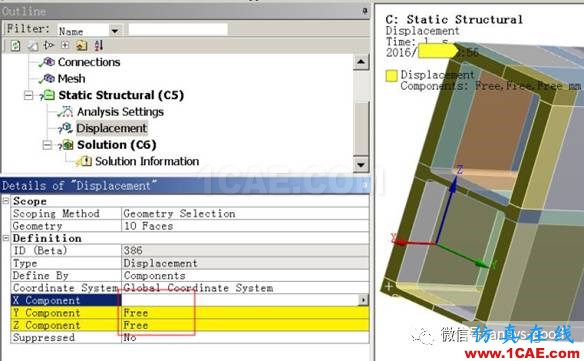Click the Geometry value 10 Faces
The height and width of the screenshot is (361, 584).
[148, 226]
